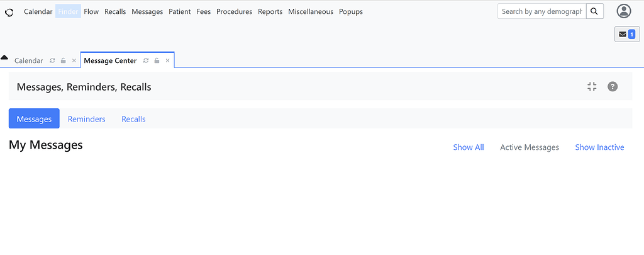Toggle lock on the Message Center tab

(x=157, y=61)
